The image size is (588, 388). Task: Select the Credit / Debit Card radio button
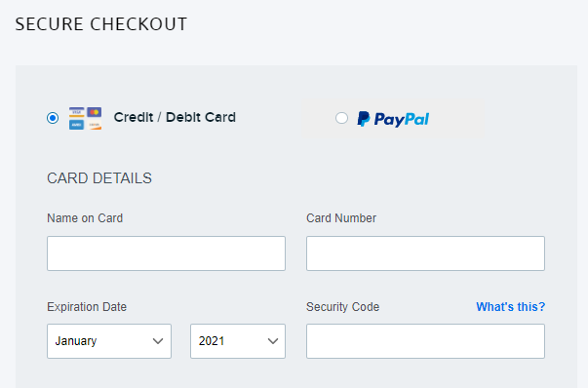(x=53, y=118)
